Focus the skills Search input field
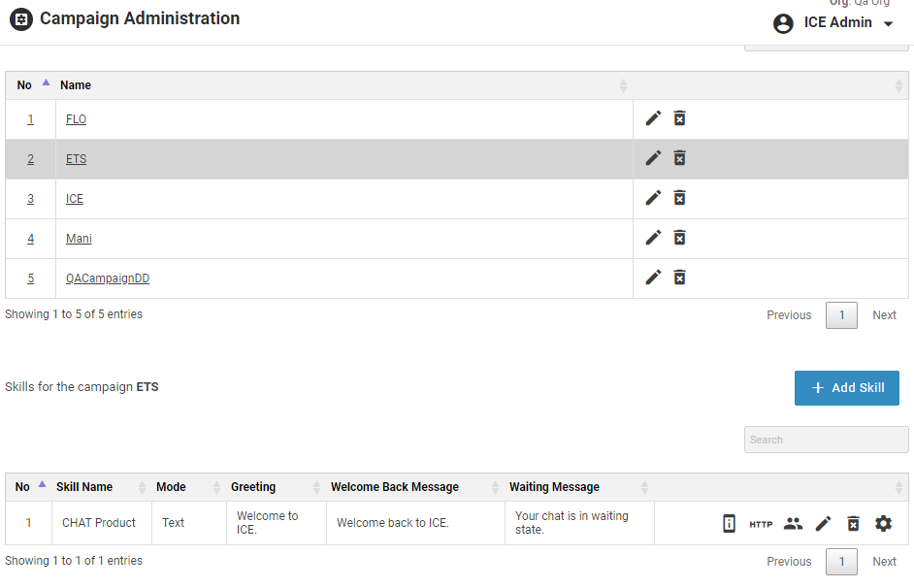Viewport: 914px width, 588px height. (x=826, y=440)
